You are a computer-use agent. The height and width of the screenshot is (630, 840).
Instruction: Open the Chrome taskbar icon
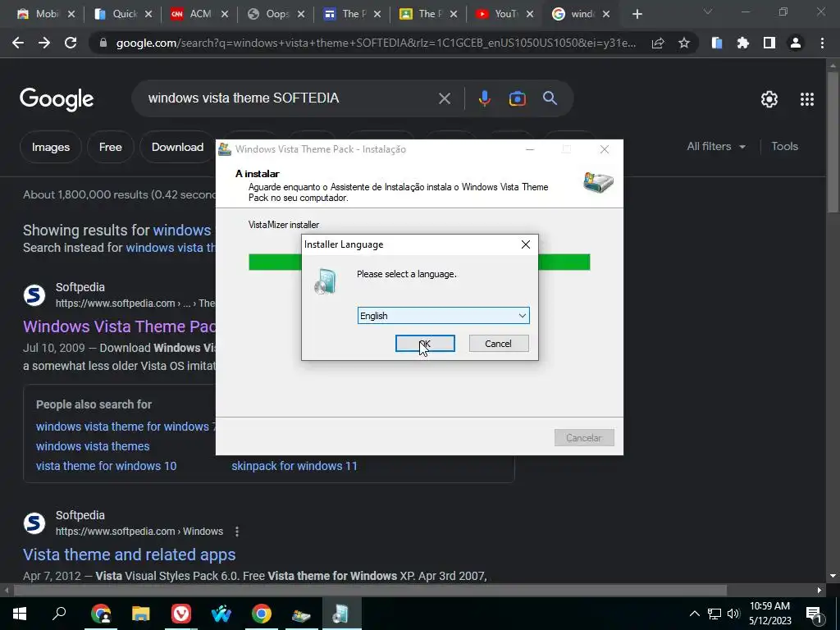(262, 614)
